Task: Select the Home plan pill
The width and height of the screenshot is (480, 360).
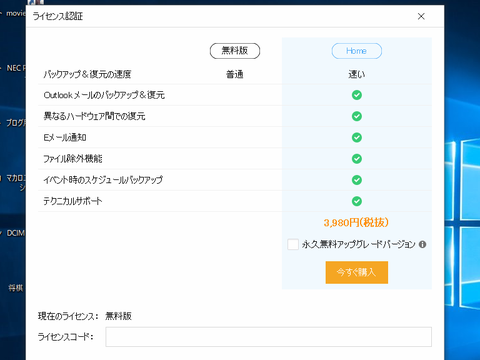Action: tap(357, 51)
